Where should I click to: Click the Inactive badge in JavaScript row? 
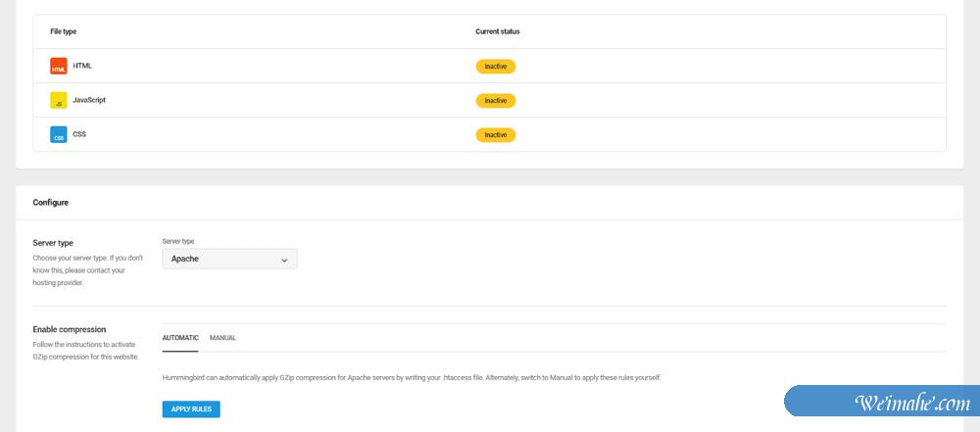(x=495, y=100)
